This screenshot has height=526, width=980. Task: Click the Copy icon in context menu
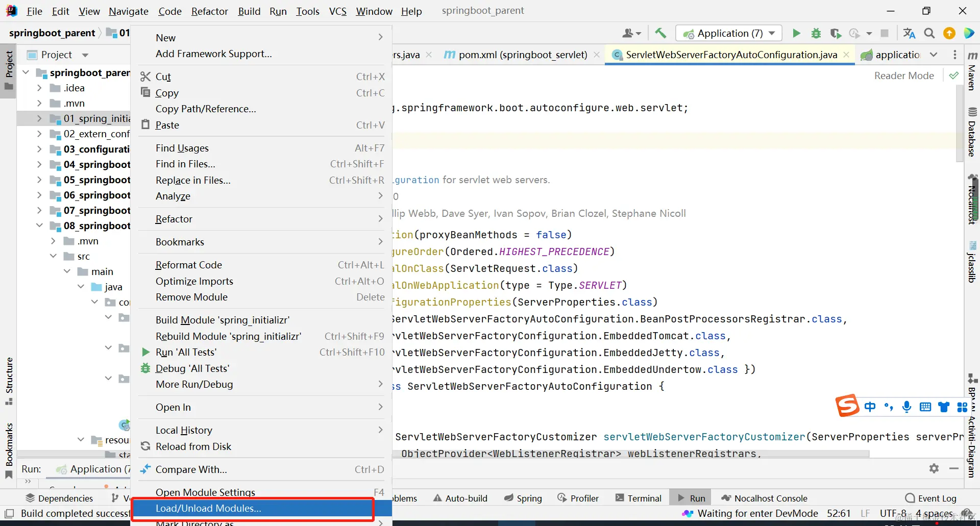point(145,92)
